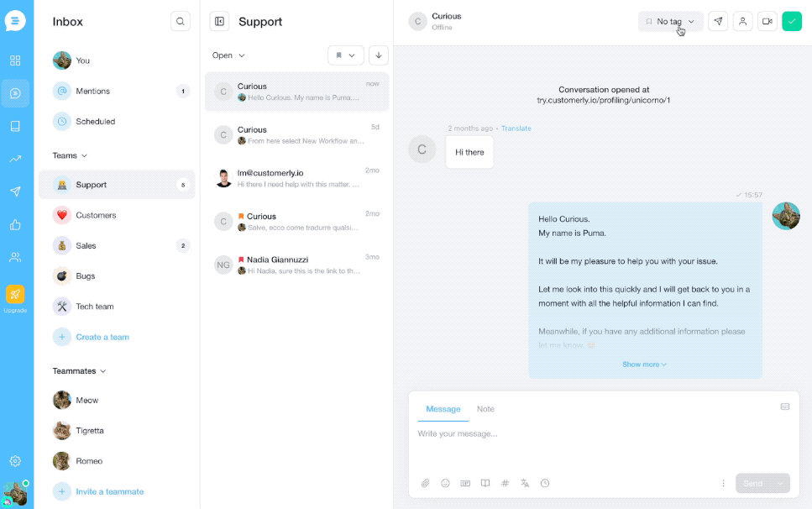
Task: Open the contacts people sidebar icon
Action: coord(15,257)
